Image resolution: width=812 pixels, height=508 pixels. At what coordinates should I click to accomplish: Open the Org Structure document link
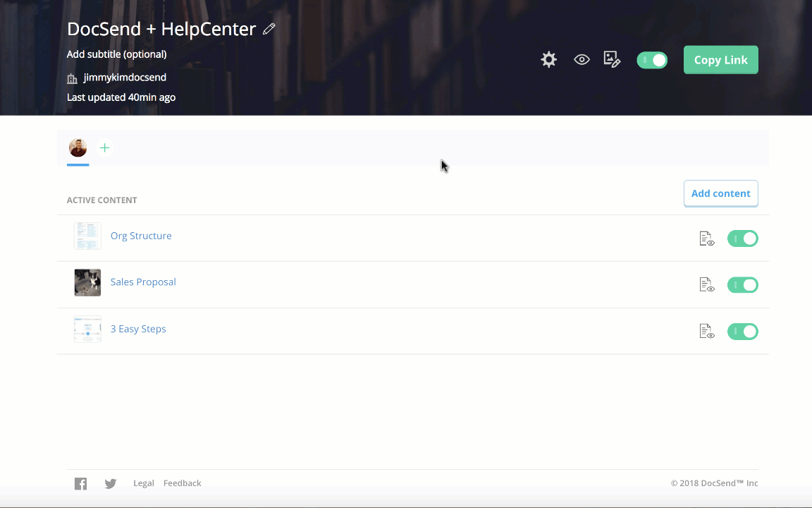(x=141, y=236)
